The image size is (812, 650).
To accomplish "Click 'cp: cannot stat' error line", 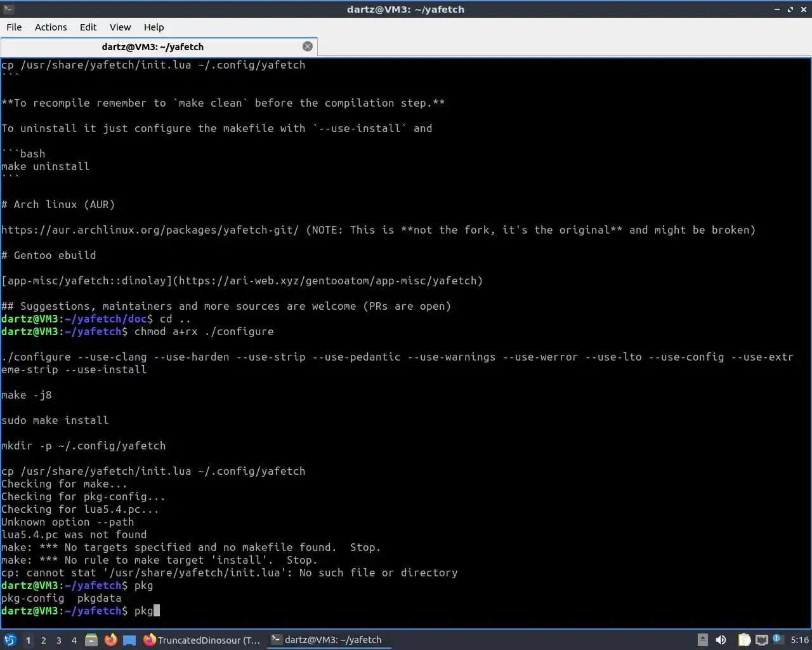I will pos(229,573).
